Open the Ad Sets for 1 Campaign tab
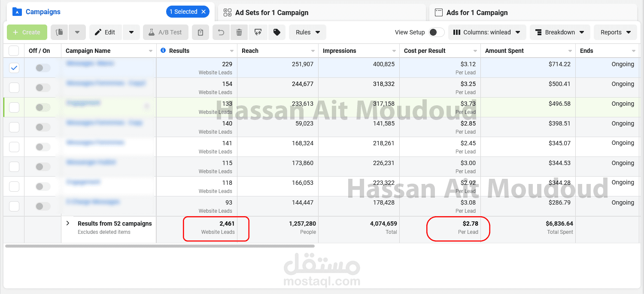The width and height of the screenshot is (644, 294). [x=272, y=12]
